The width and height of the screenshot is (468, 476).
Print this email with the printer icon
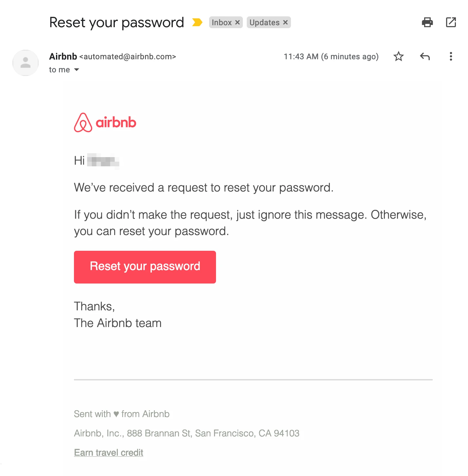point(427,23)
